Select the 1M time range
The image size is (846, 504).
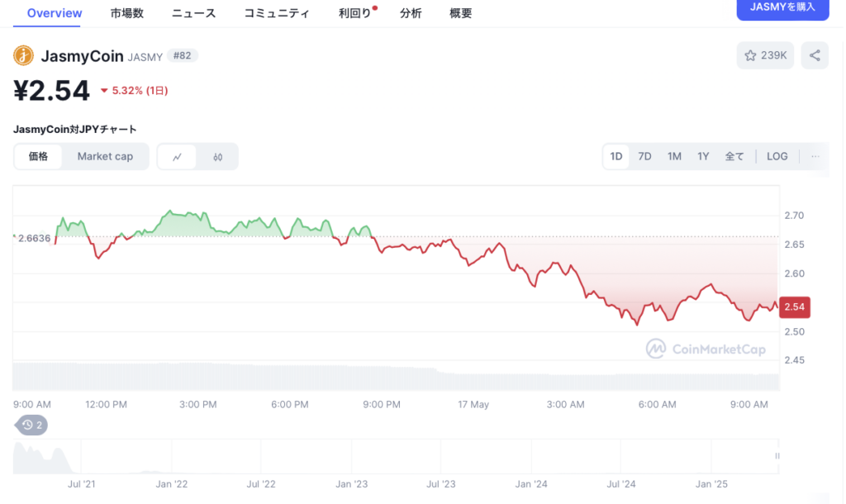(674, 156)
